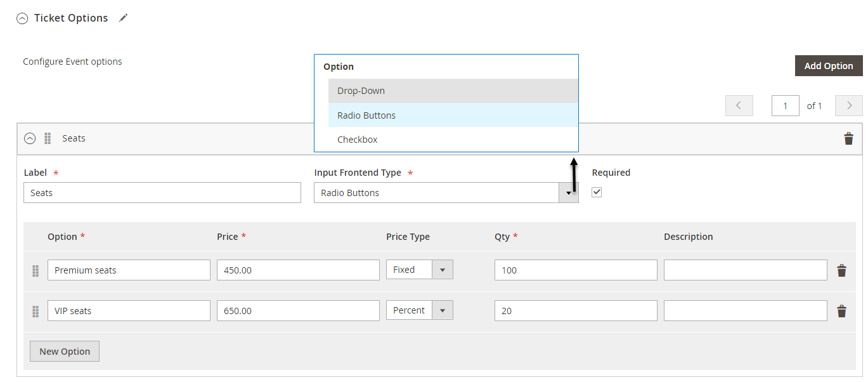This screenshot has height=382, width=868.
Task: Delete the Premium seats row
Action: 841,271
